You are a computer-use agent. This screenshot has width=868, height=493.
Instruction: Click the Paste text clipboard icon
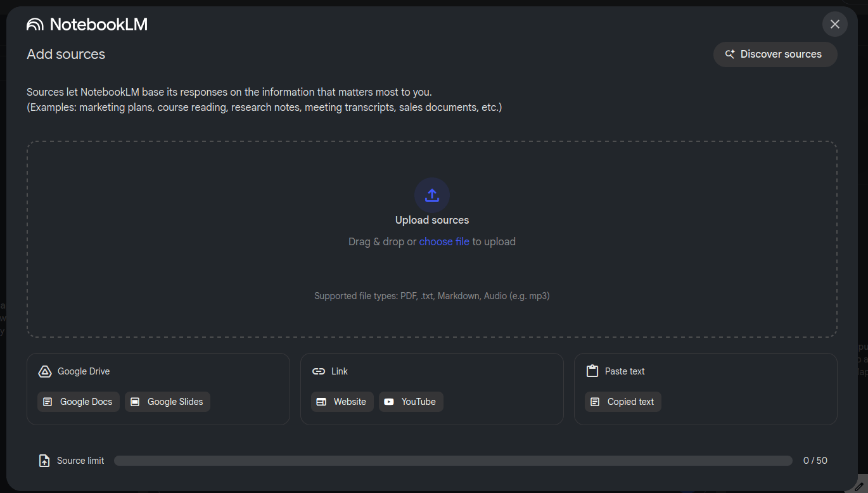tap(592, 371)
